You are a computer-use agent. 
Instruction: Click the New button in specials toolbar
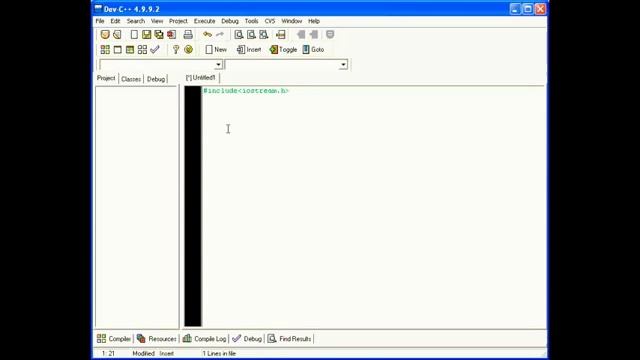[x=216, y=49]
